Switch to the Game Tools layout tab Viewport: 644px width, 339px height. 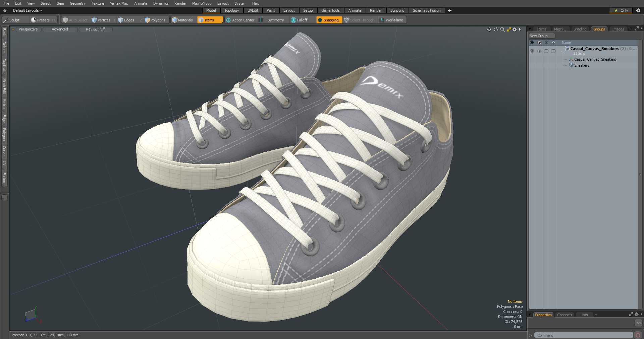tap(330, 10)
